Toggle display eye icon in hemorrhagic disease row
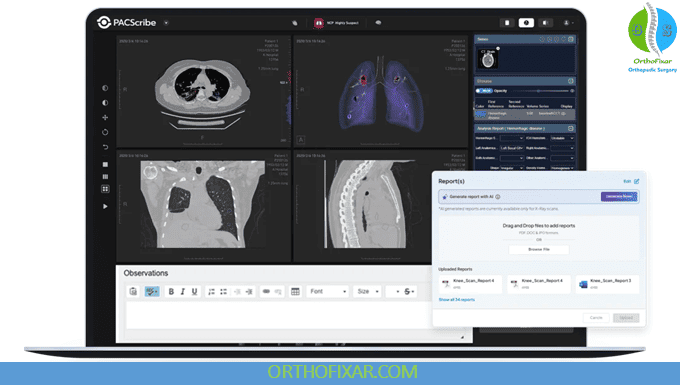The image size is (680, 385). [x=564, y=114]
